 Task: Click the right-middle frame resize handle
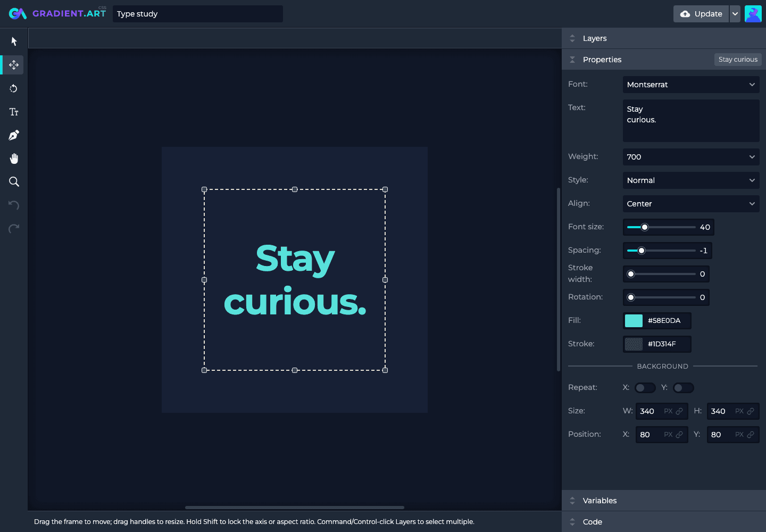coord(385,280)
